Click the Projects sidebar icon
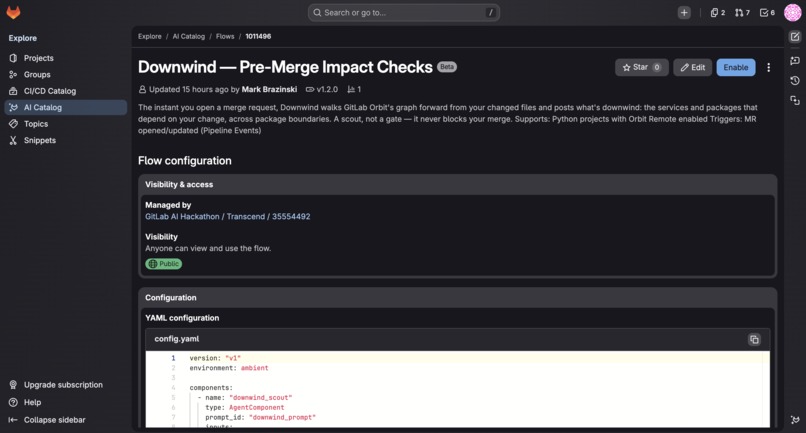Screen dimensions: 806x433 point(13,58)
